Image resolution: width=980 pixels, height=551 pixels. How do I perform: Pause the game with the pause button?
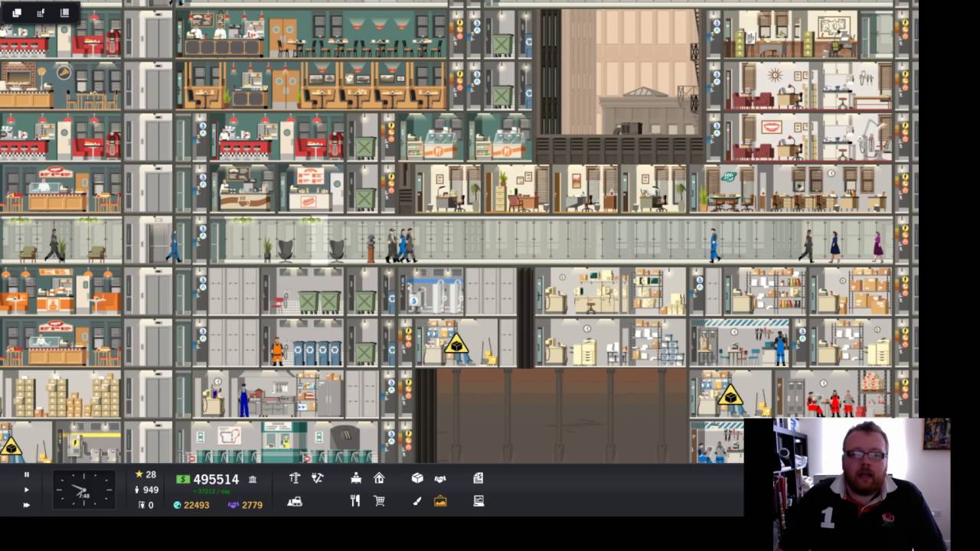coord(27,474)
